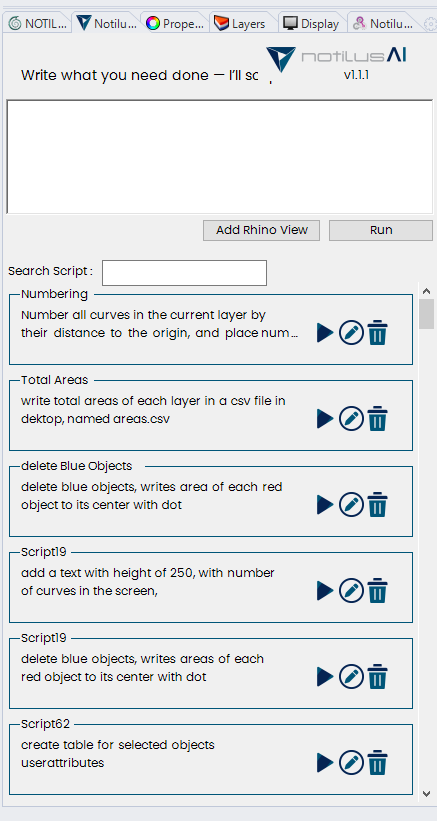The width and height of the screenshot is (437, 821).
Task: Open the Display tab
Action: pyautogui.click(x=312, y=23)
